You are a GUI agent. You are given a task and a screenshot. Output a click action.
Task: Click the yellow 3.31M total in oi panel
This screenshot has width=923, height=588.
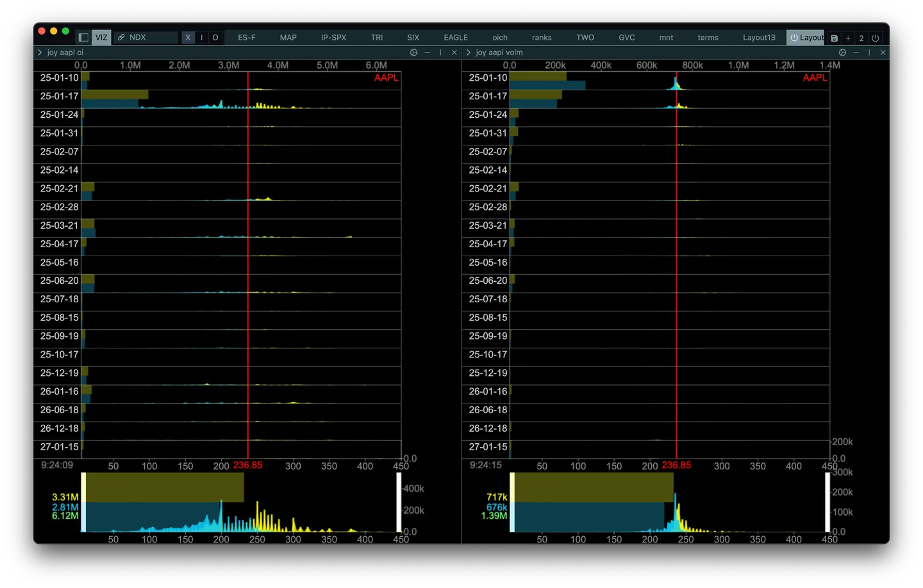65,497
